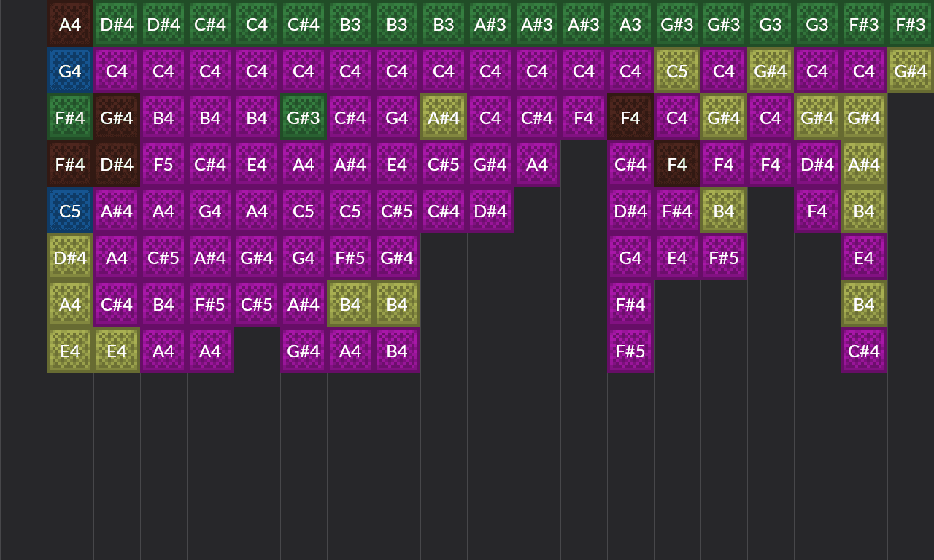
Task: Click the yellow A4 note block
Action: click(x=70, y=304)
